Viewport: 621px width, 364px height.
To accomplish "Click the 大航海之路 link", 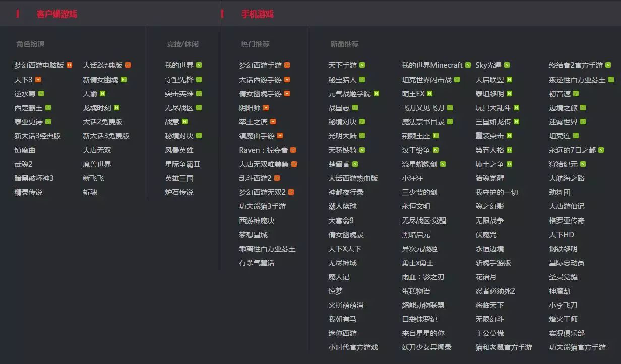I will coord(567,178).
